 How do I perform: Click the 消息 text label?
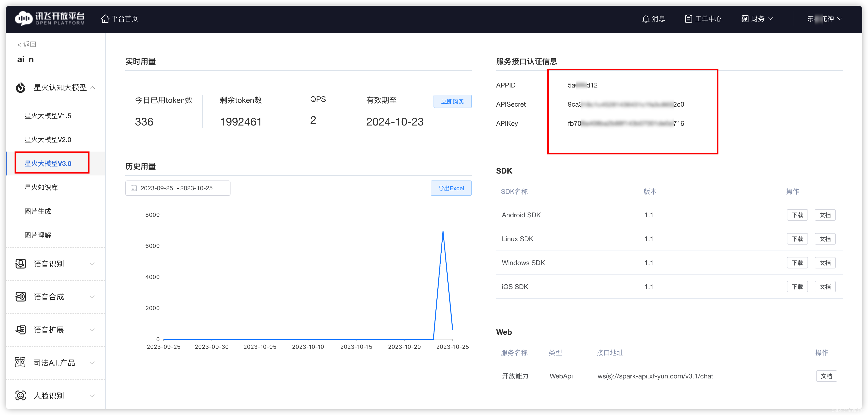659,19
